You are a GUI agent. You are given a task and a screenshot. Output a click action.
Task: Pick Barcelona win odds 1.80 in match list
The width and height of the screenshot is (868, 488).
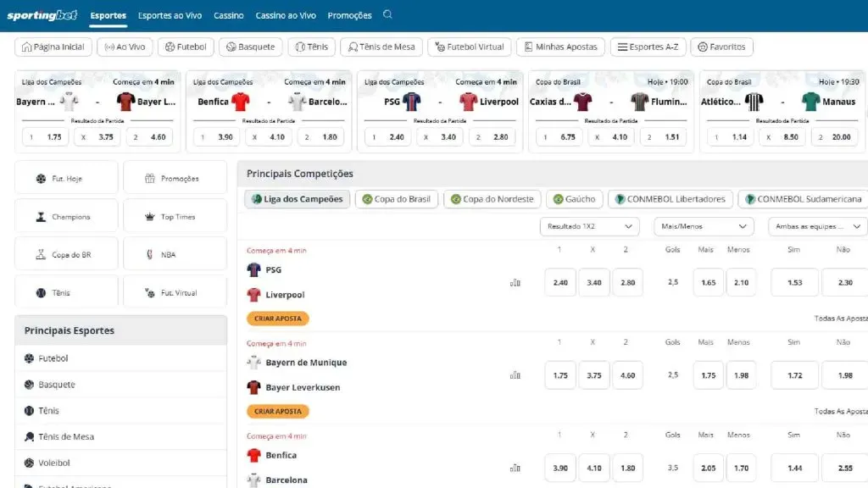(x=628, y=468)
